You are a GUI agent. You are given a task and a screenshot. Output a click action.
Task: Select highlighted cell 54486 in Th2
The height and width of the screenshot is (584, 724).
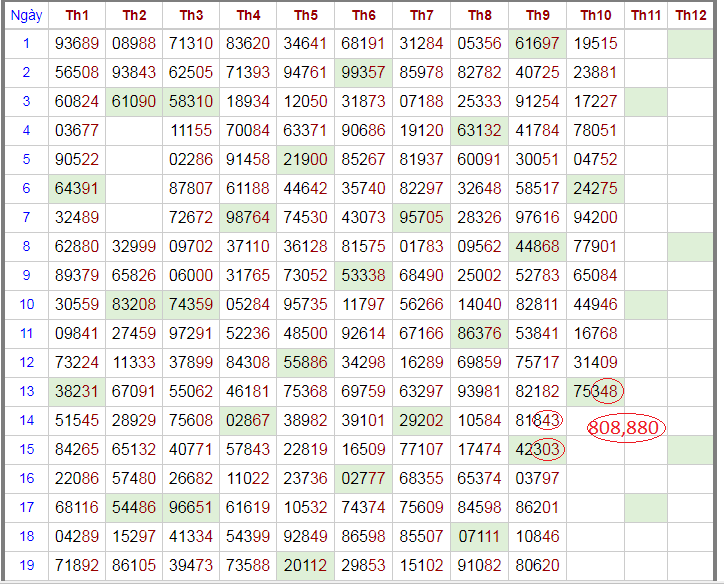point(134,507)
